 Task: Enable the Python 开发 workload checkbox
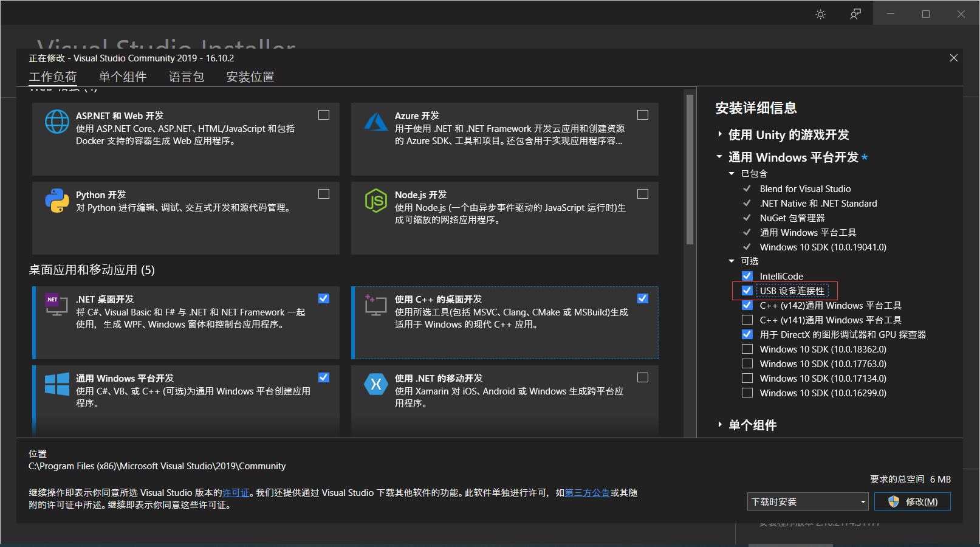click(324, 194)
